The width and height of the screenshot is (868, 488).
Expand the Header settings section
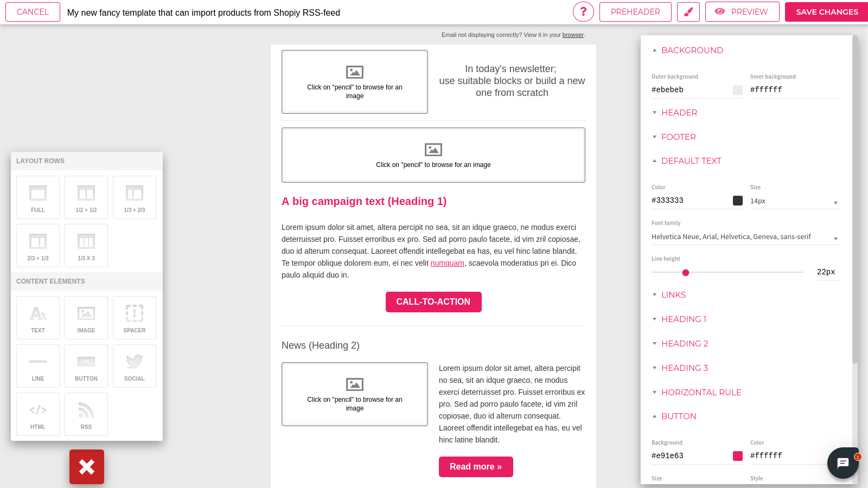coord(679,113)
